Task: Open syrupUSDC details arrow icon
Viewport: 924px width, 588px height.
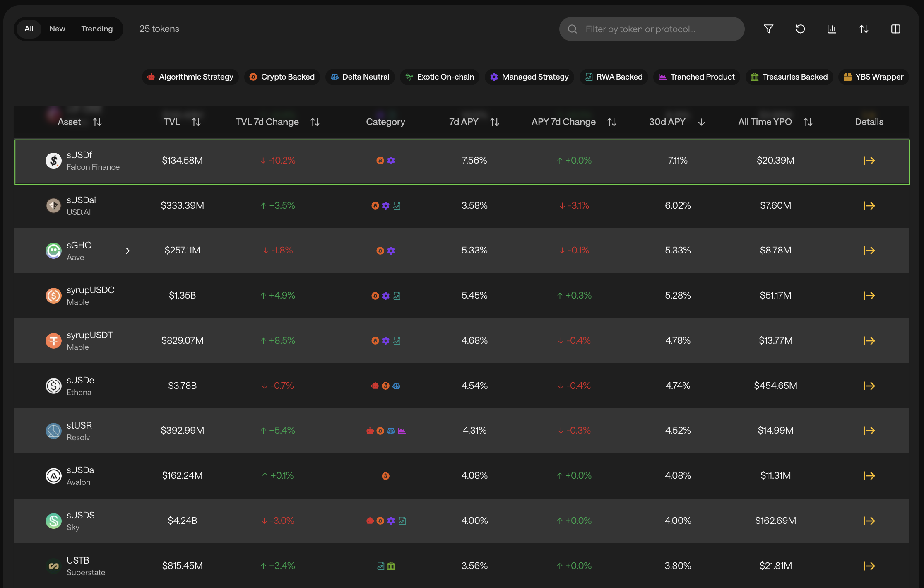Action: [869, 296]
